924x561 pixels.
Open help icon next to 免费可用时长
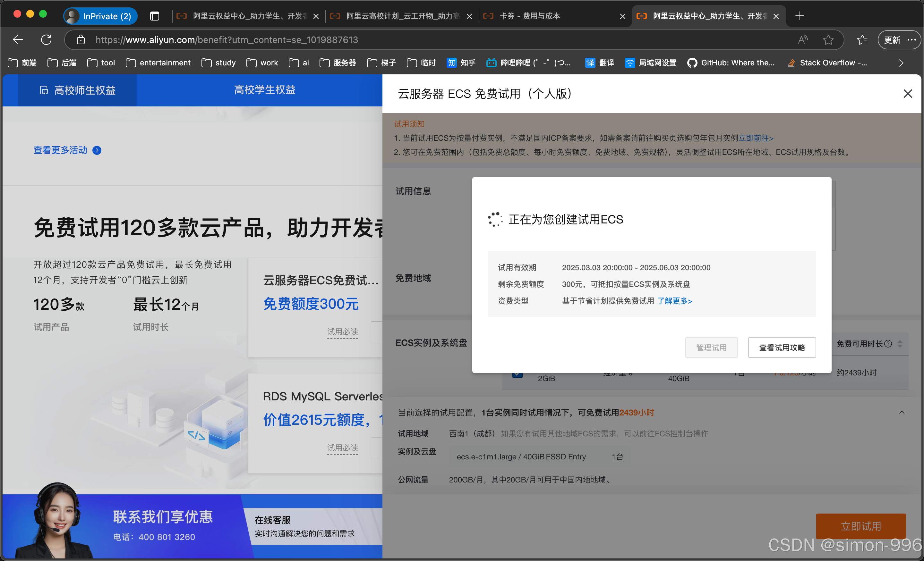(888, 344)
